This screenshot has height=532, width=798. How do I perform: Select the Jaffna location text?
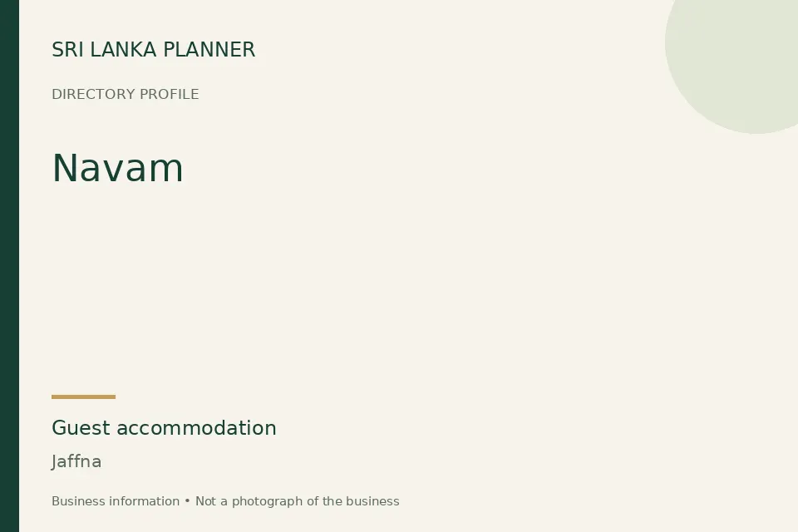(x=76, y=461)
